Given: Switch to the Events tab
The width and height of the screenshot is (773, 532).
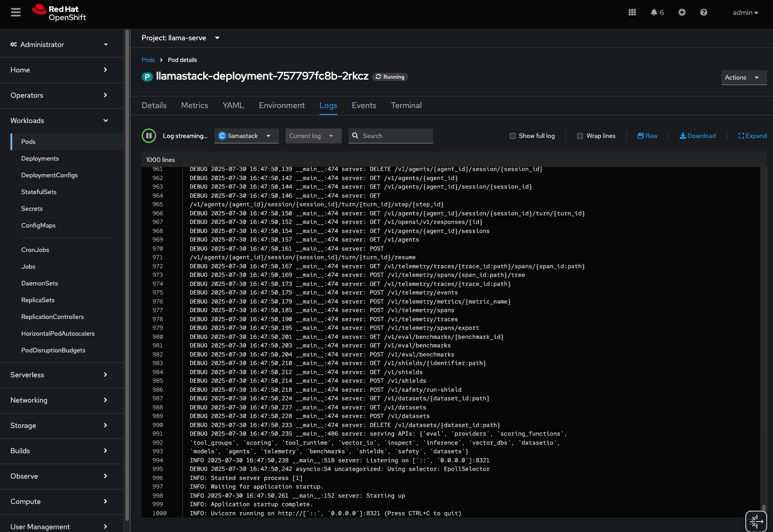Looking at the screenshot, I should (364, 105).
